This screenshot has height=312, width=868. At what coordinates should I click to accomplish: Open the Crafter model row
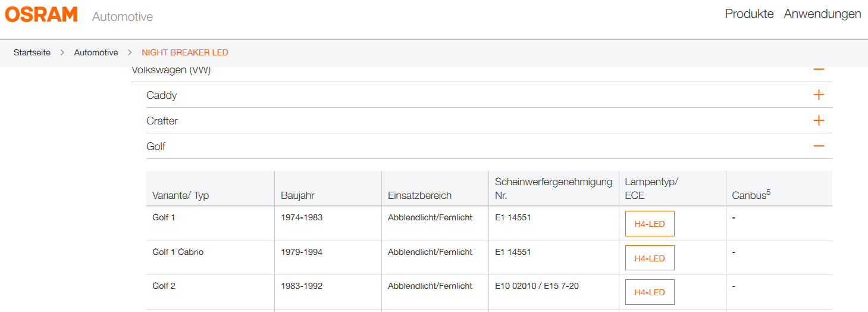(x=162, y=121)
